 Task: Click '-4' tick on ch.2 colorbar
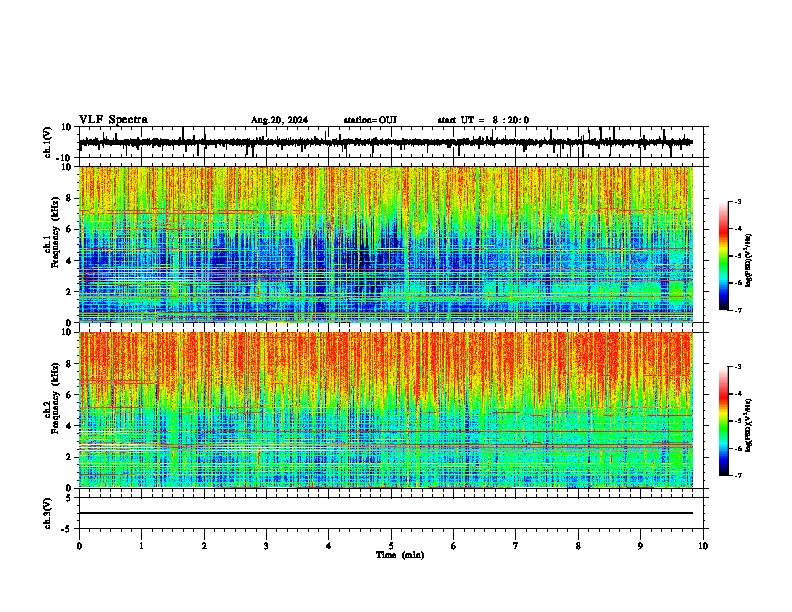tap(737, 394)
